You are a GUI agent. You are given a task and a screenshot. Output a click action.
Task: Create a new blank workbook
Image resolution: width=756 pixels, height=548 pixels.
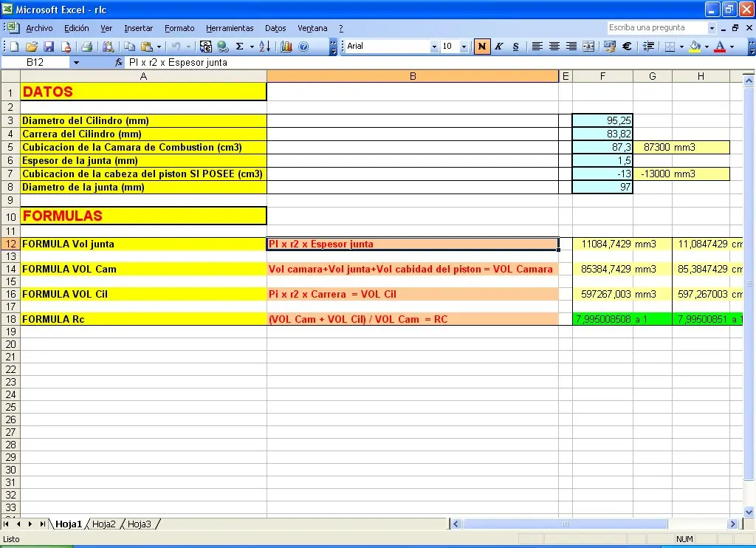click(15, 47)
